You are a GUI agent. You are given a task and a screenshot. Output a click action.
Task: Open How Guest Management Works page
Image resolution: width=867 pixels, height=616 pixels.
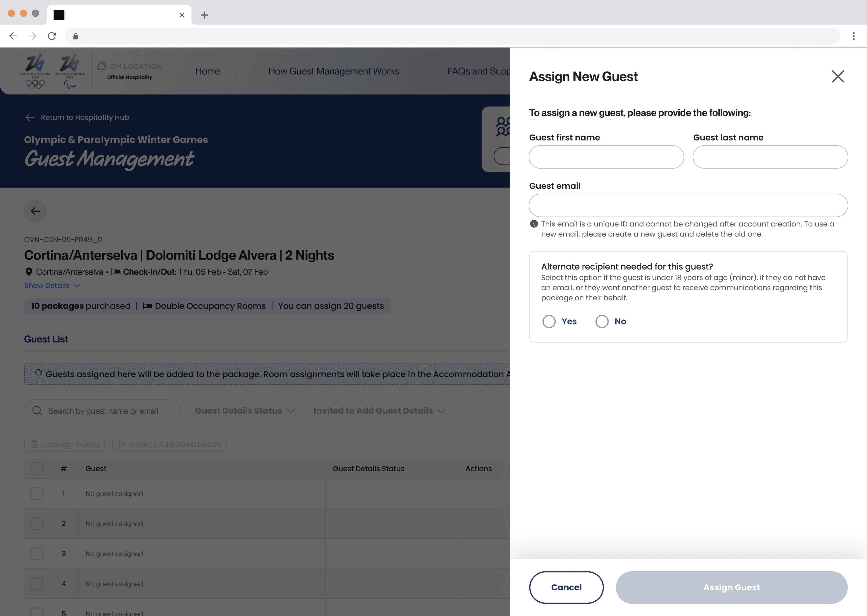click(x=333, y=71)
